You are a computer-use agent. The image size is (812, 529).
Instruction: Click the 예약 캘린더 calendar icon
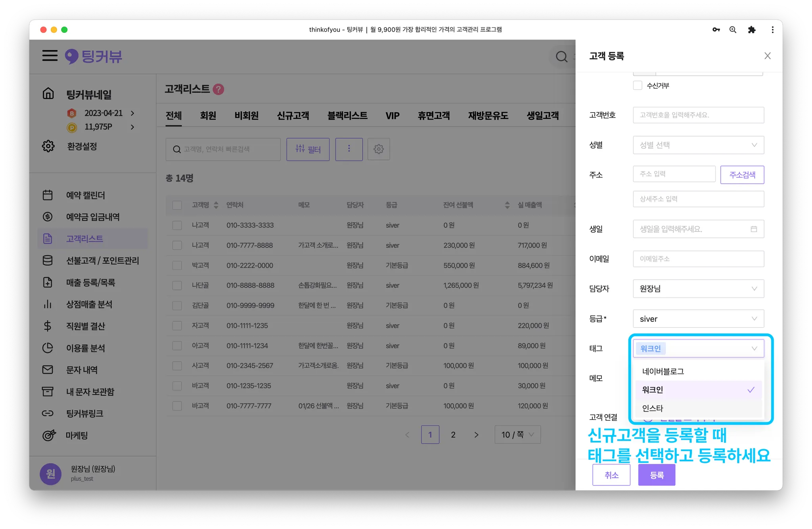(x=48, y=195)
